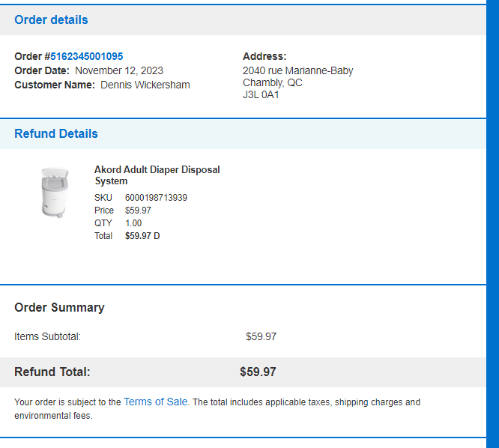The image size is (499, 448).
Task: Click the Akord Adult Diaper Disposal System title
Action: pos(157,175)
